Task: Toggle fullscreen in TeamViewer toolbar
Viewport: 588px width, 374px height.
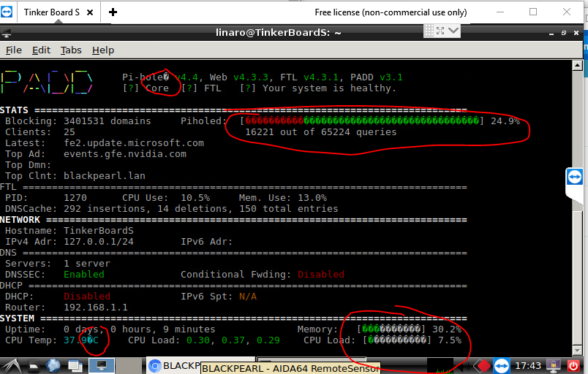Action: tap(440, 31)
